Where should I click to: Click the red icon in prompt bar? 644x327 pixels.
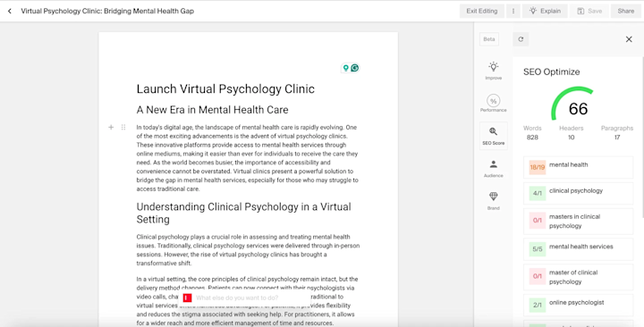(187, 298)
